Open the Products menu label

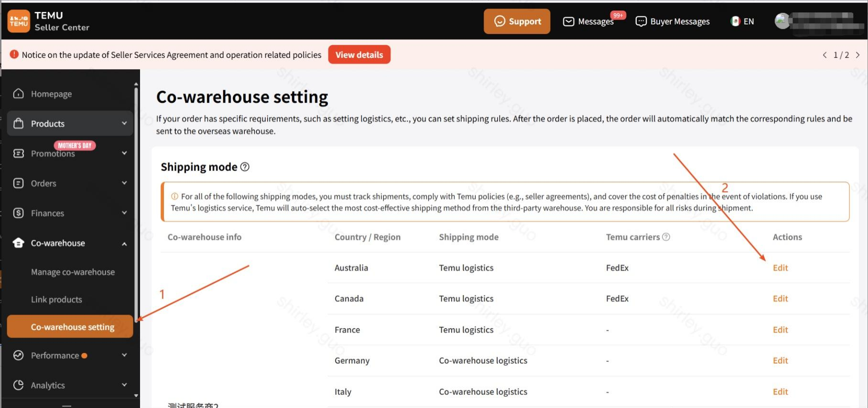pos(48,124)
